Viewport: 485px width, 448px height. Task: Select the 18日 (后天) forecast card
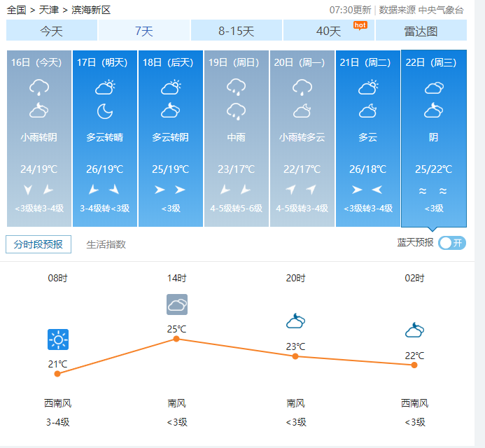[171, 139]
